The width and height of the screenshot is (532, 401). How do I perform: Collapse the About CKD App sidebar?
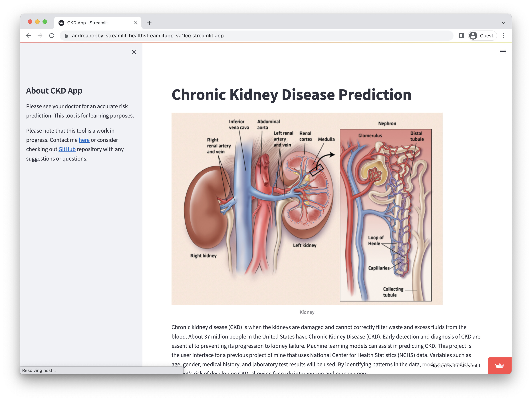[134, 52]
